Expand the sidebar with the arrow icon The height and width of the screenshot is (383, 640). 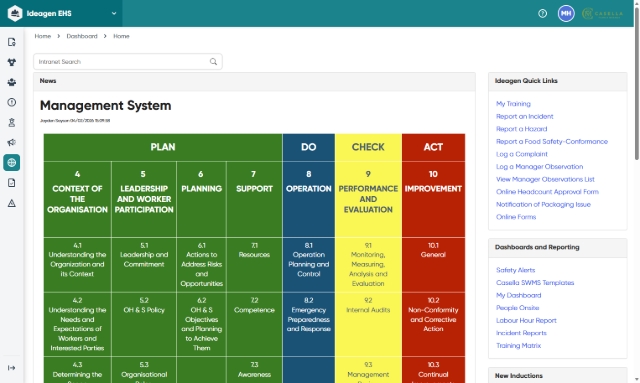point(11,368)
